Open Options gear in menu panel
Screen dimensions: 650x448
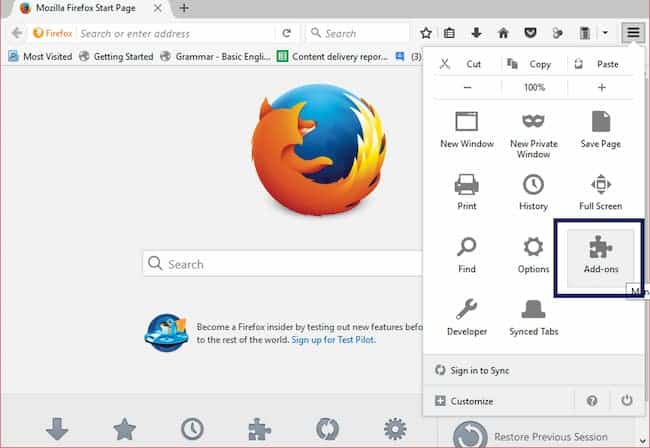point(534,254)
